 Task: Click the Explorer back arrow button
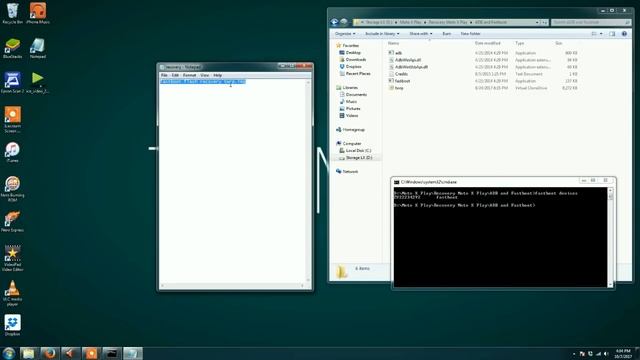pyautogui.click(x=335, y=22)
